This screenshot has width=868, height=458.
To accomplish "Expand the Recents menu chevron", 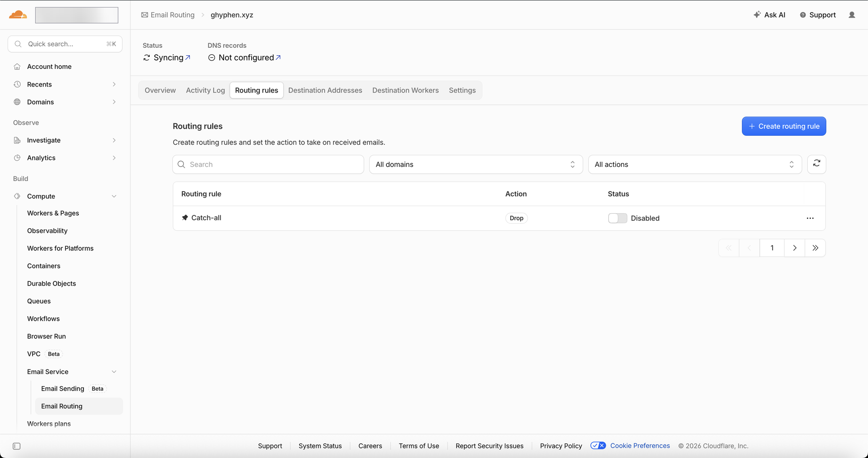I will click(115, 84).
